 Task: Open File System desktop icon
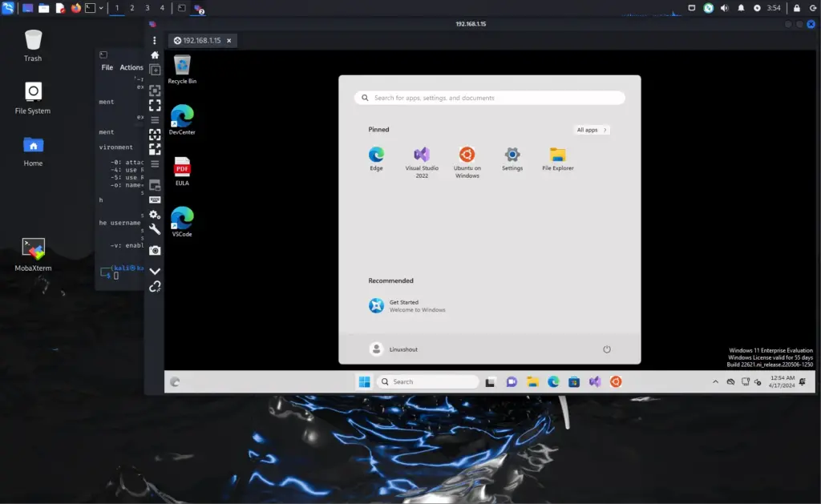(33, 98)
